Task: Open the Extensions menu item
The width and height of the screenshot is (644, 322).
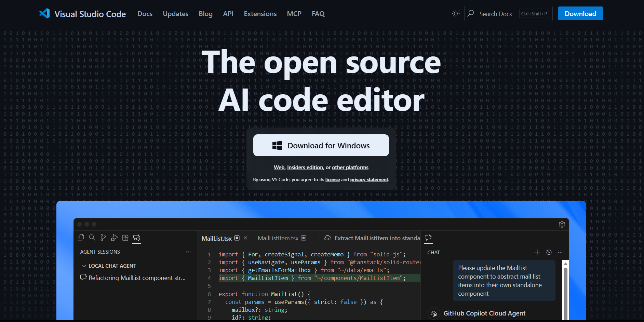Action: point(260,14)
